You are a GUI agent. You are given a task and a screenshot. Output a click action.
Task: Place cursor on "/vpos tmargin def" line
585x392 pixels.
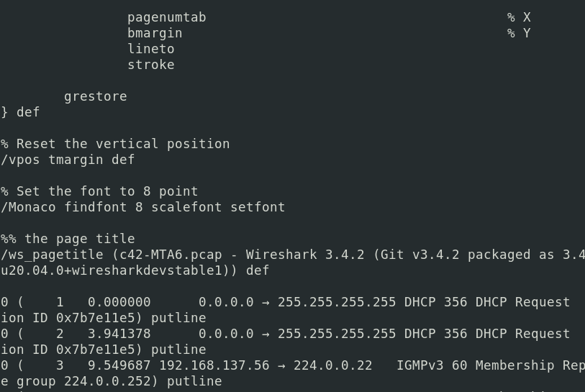(68, 160)
